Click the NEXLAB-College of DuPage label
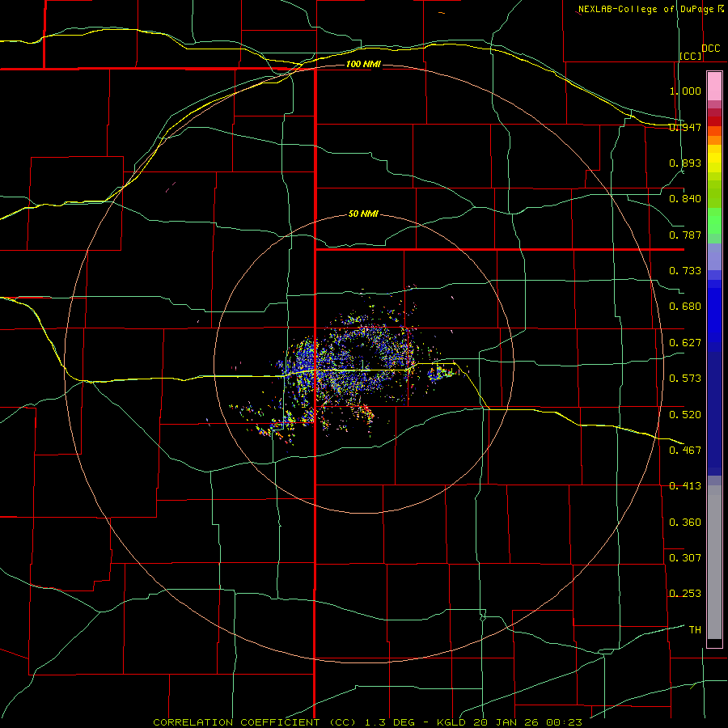 pyautogui.click(x=645, y=9)
